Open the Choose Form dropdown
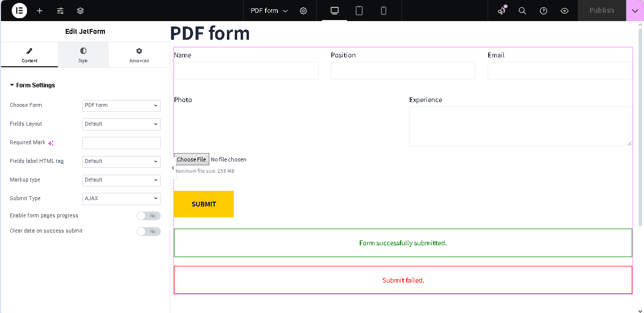 [x=121, y=105]
